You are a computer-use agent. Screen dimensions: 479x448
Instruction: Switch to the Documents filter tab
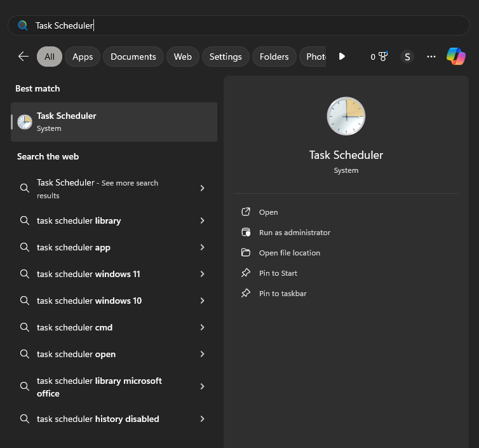[133, 57]
